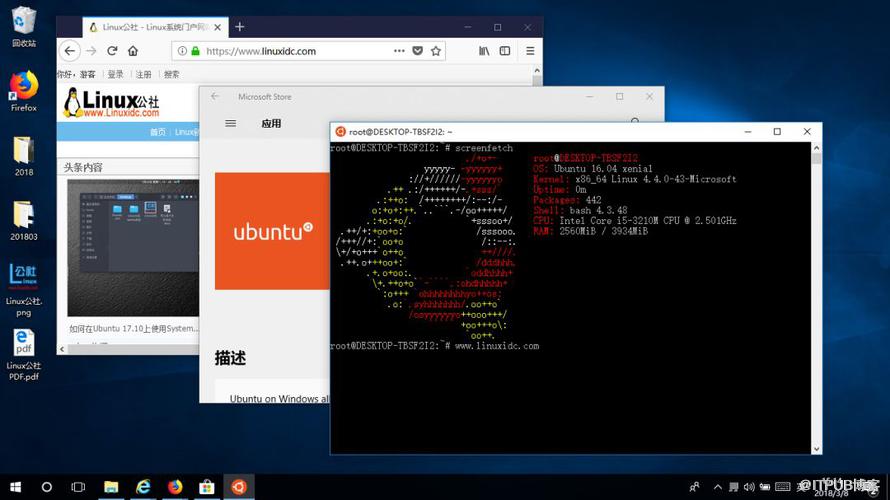The width and height of the screenshot is (890, 500).
Task: Open a new tab in Firefox
Action: click(x=240, y=27)
